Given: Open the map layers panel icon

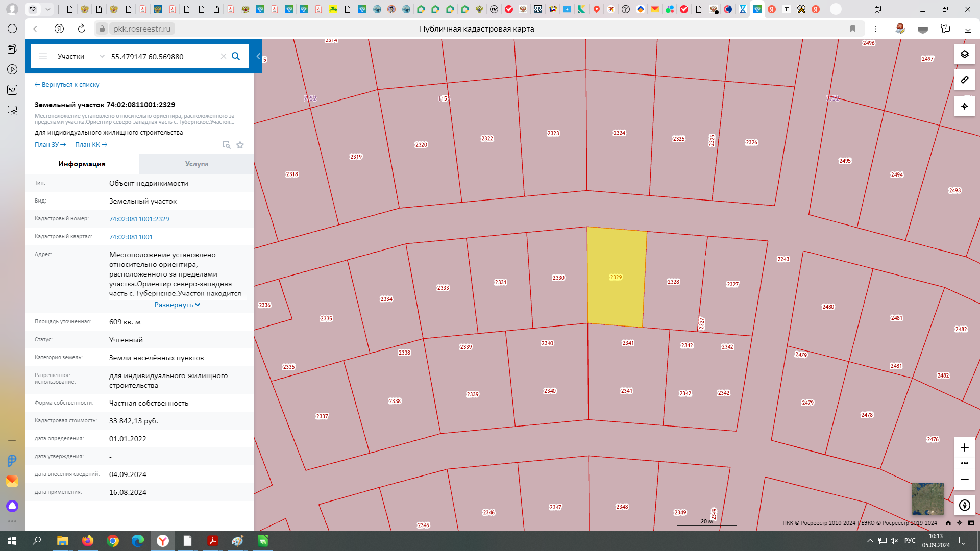Looking at the screenshot, I should point(964,54).
